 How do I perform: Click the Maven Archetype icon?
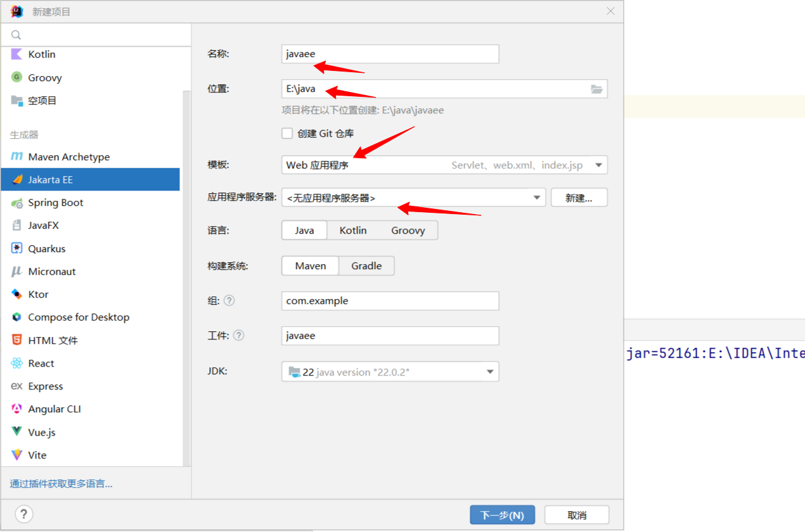[16, 156]
